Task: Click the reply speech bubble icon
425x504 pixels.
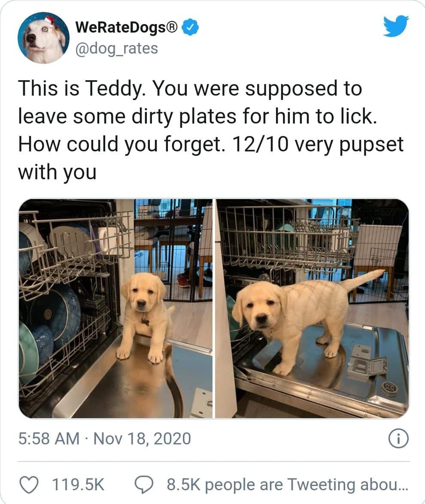Action: [x=144, y=485]
